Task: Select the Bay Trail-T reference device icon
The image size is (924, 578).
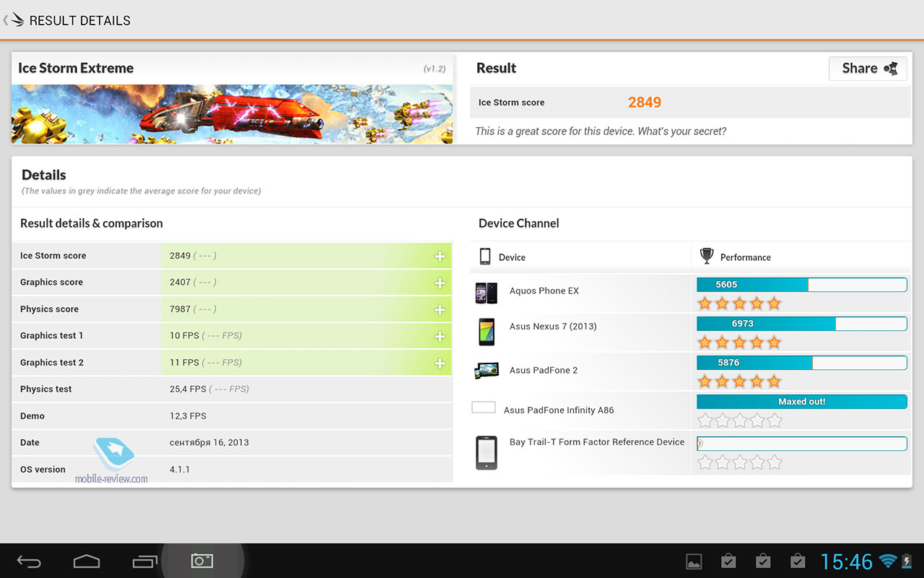Action: point(487,453)
